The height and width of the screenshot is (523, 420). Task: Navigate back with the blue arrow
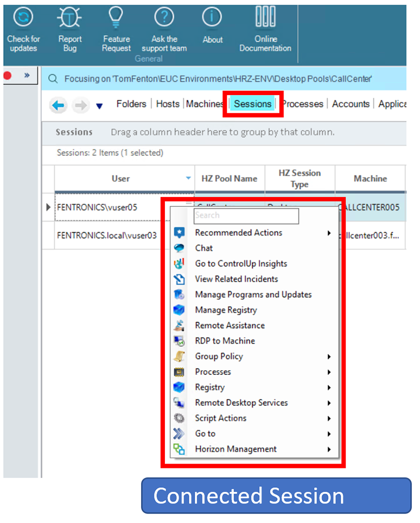point(58,106)
